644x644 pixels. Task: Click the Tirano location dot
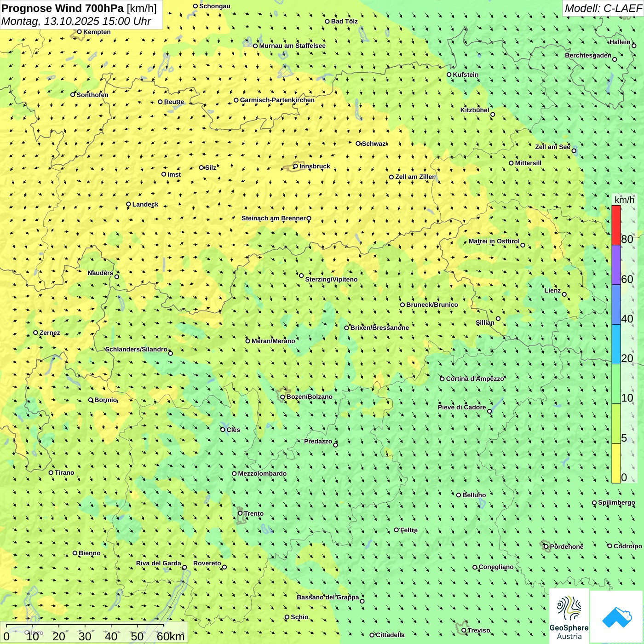tap(51, 472)
